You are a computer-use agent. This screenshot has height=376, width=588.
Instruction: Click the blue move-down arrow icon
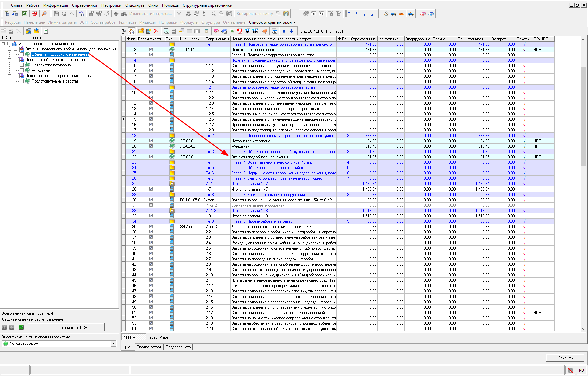(x=292, y=31)
